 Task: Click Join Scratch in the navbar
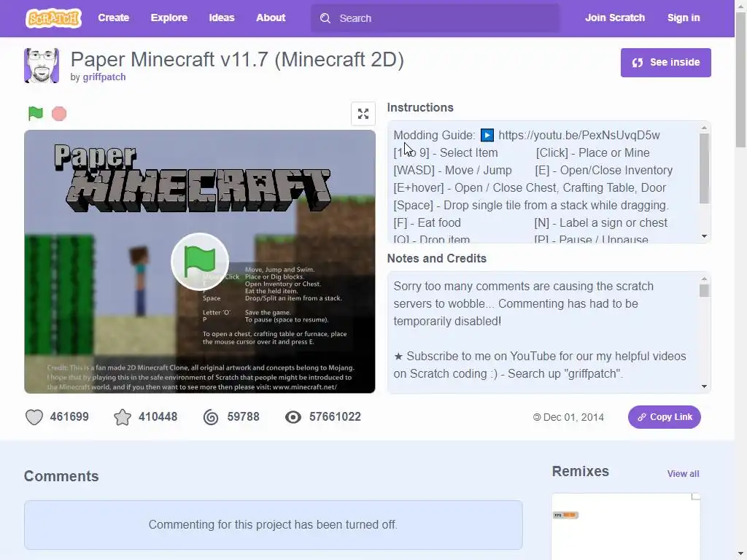615,18
